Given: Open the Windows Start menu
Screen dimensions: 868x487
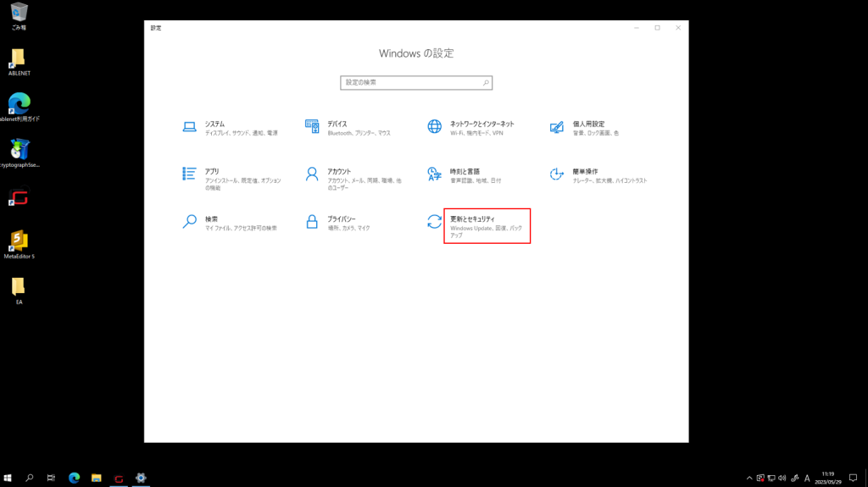Looking at the screenshot, I should [8, 478].
